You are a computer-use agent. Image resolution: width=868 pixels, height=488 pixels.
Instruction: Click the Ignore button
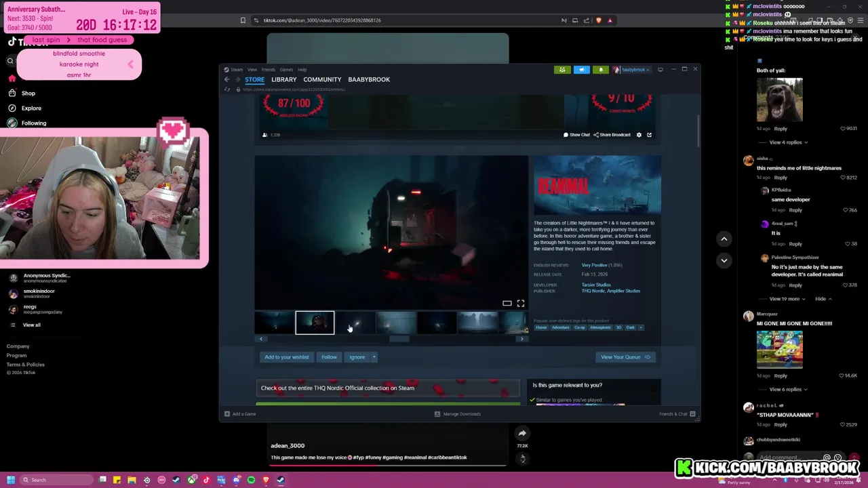click(x=357, y=357)
